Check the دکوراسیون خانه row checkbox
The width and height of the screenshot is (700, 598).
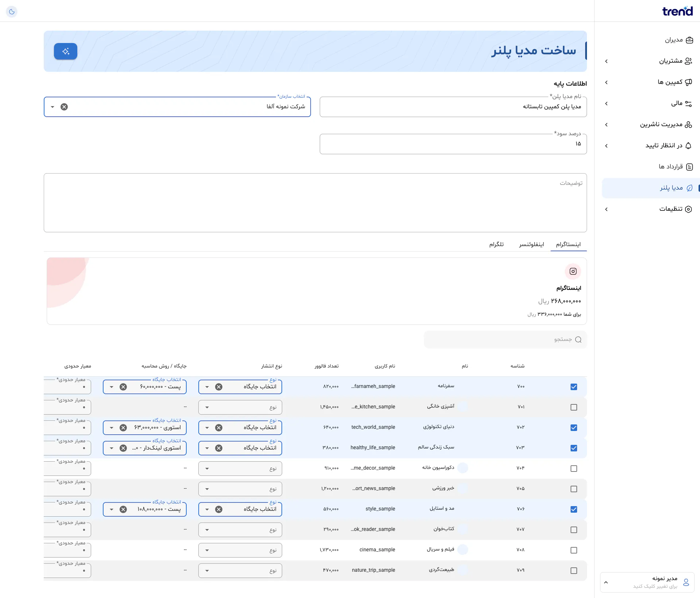(574, 469)
